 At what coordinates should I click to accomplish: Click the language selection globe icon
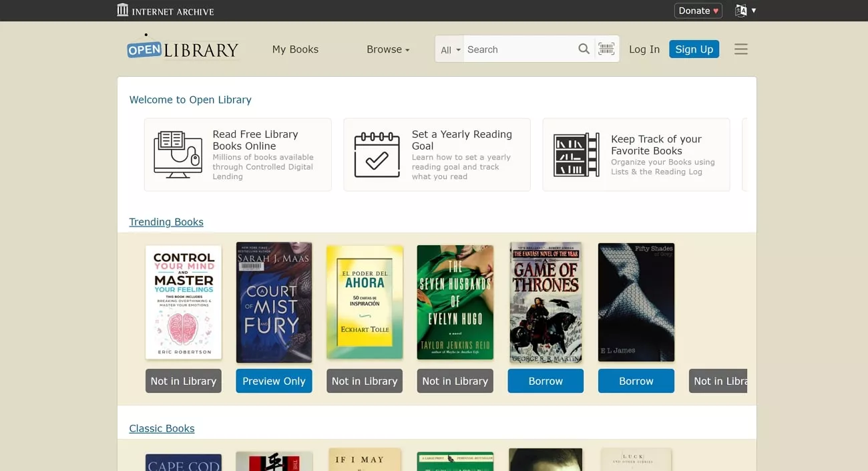[740, 10]
